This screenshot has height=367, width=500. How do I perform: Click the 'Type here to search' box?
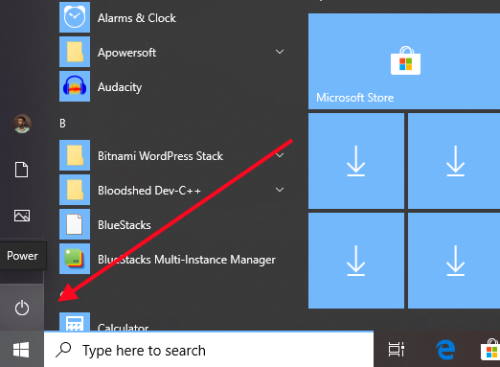tap(209, 350)
